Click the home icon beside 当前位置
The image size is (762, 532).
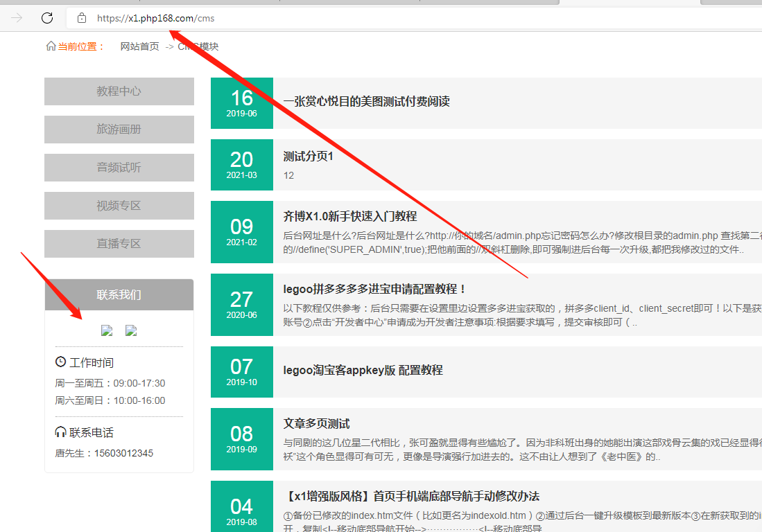coord(51,46)
